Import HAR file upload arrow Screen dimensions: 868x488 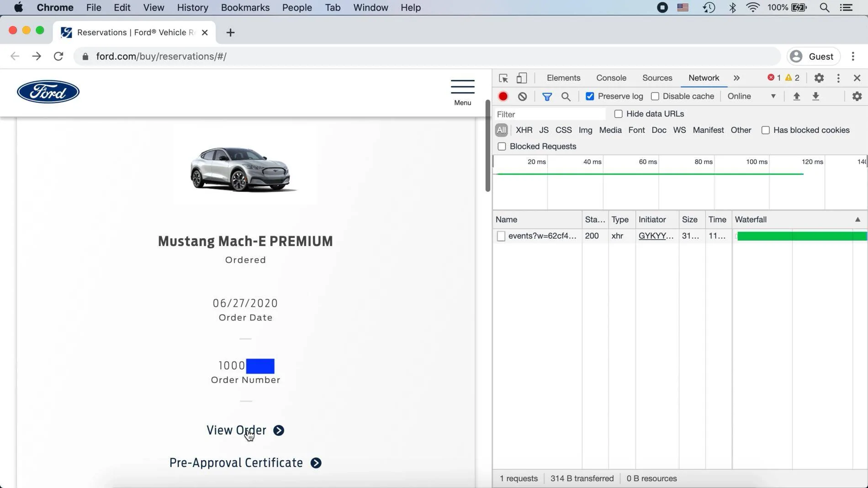pos(797,96)
